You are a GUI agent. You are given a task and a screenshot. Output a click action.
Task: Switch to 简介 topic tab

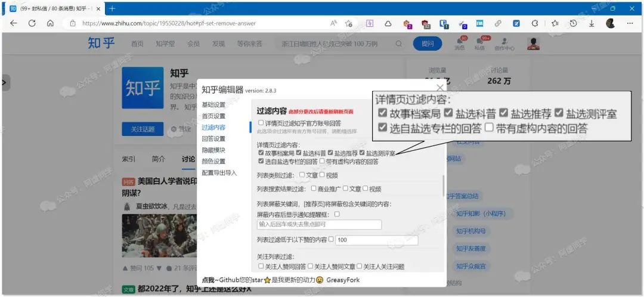pos(159,159)
